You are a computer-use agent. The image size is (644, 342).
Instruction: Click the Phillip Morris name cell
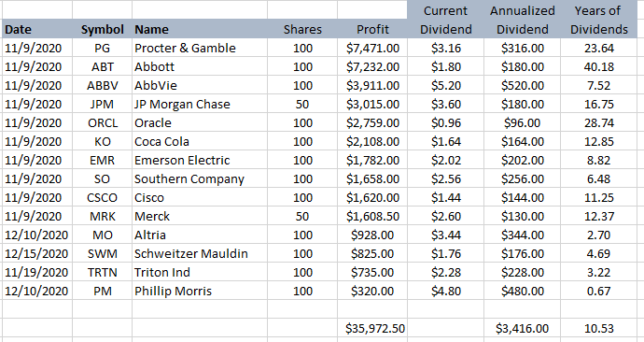pos(200,291)
